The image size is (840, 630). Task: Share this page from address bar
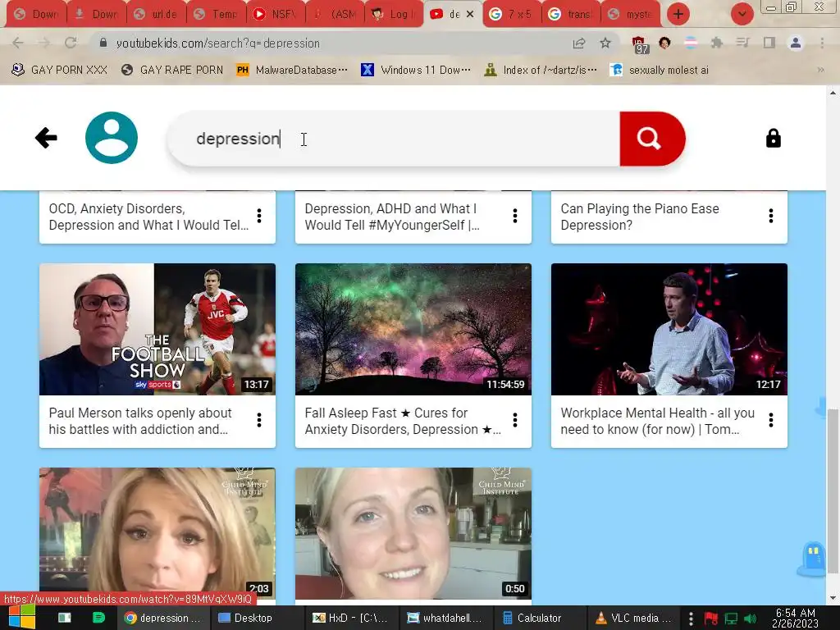(578, 43)
